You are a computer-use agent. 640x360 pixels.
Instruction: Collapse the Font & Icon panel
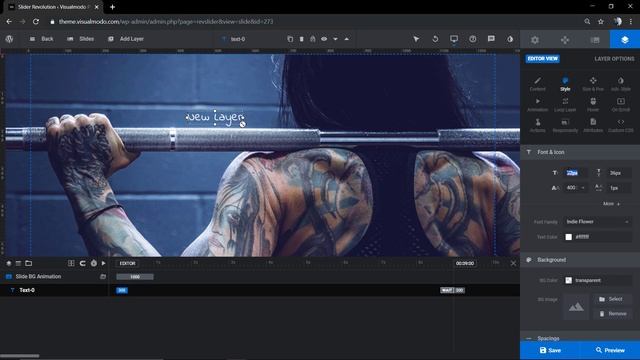pos(580,152)
